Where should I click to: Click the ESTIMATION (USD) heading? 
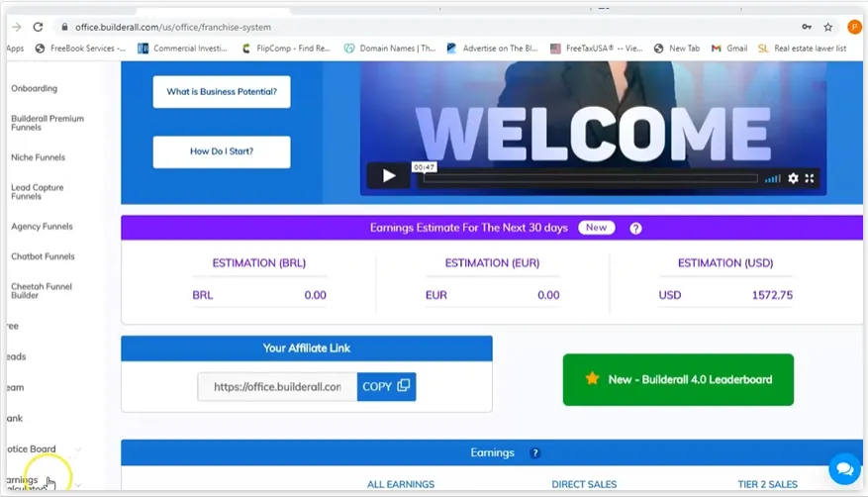(x=725, y=263)
